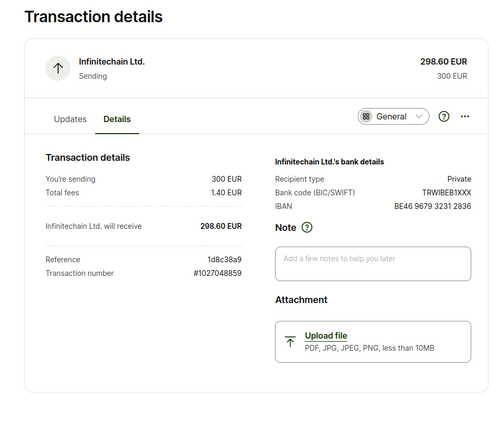Expand the General category dropdown
Image resolution: width=500 pixels, height=421 pixels.
point(393,116)
